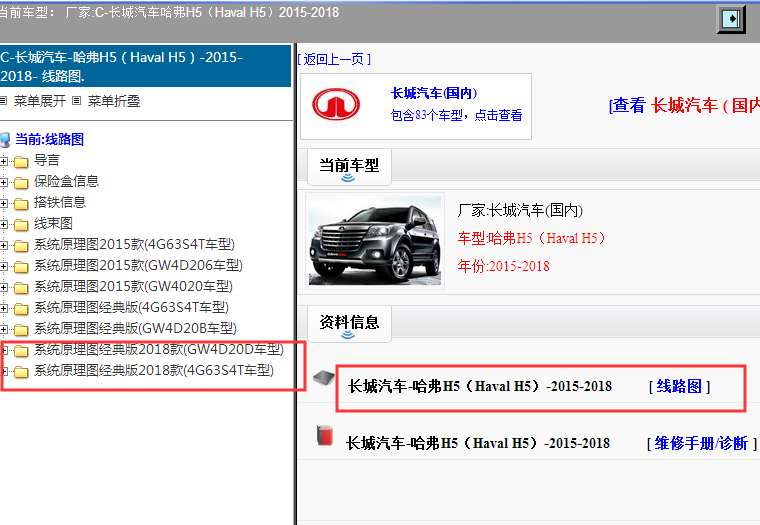Open the 维修手册/诊断 link
The image size is (760, 525).
(x=701, y=443)
